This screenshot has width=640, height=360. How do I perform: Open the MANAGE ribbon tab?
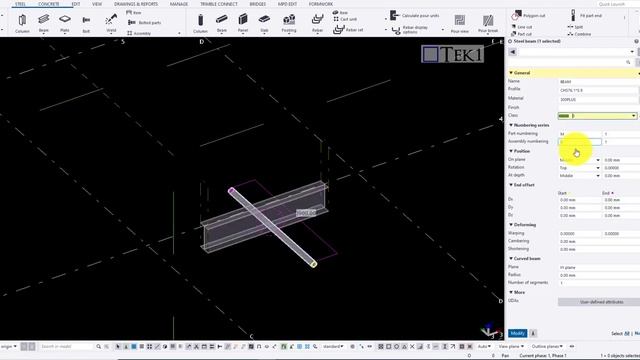[x=179, y=4]
